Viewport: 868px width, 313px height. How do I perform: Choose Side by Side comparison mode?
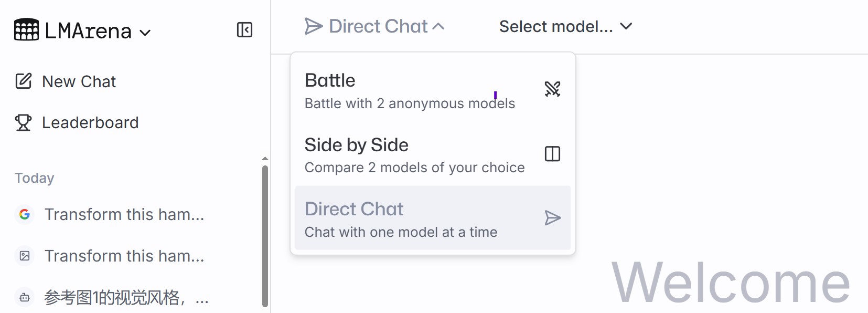[414, 155]
